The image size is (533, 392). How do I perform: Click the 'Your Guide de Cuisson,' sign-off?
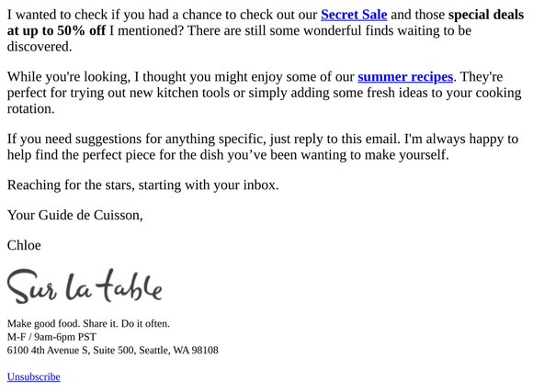(x=74, y=215)
